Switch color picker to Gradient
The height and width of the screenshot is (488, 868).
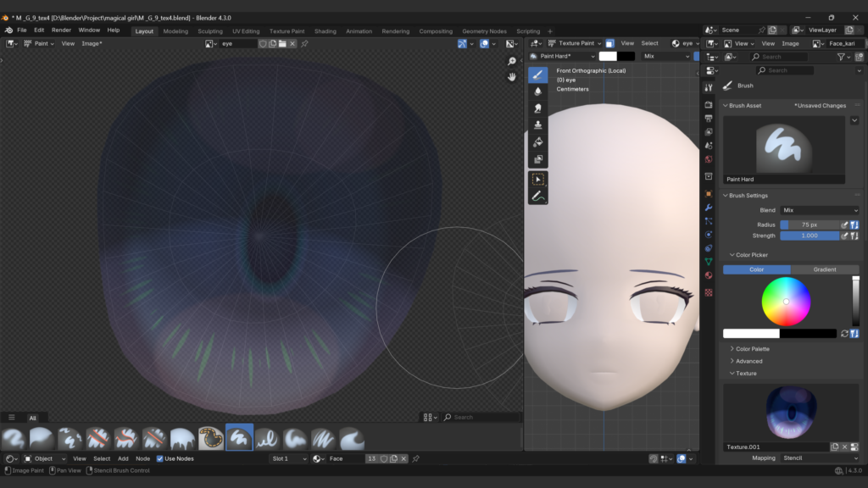coord(825,269)
